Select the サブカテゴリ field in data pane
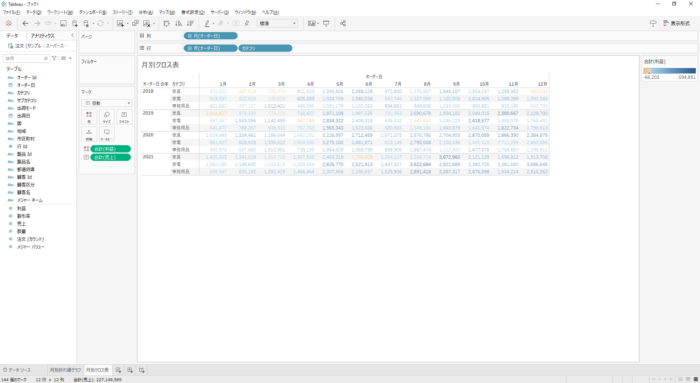Image resolution: width=700 pixels, height=383 pixels. (27, 100)
